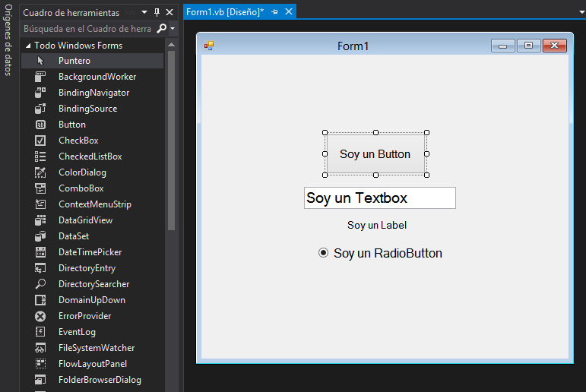Screen dimensions: 586x392
Task: Select the ErrorProvider icon
Action: [40, 316]
